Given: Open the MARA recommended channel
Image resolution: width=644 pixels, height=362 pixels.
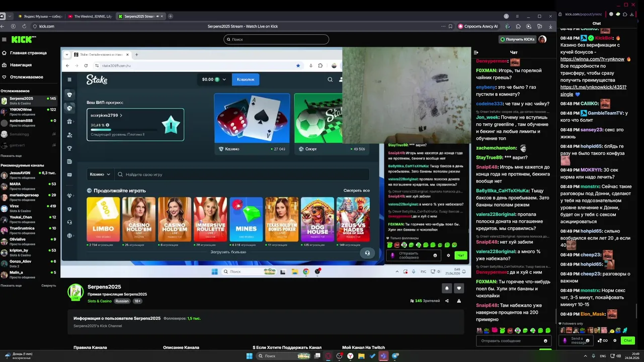Looking at the screenshot, I should coord(29,186).
